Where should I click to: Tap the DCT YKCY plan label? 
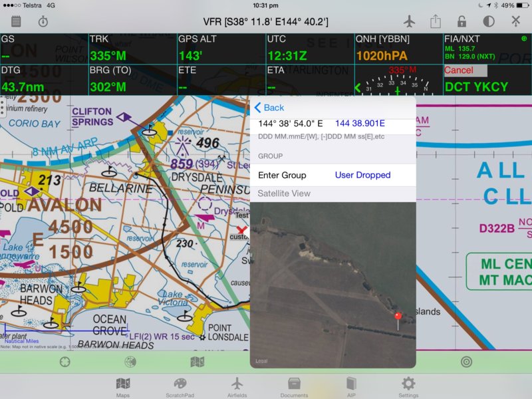pos(476,87)
